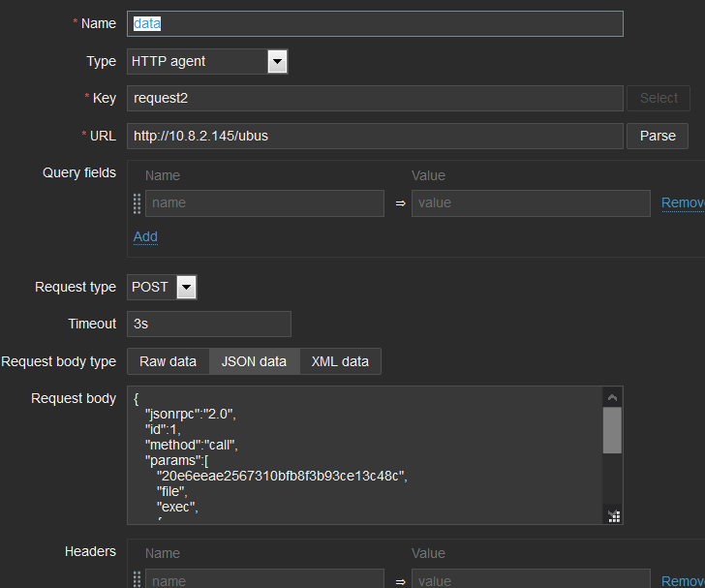Select XML data request body type
Image resolution: width=705 pixels, height=588 pixels.
click(340, 361)
